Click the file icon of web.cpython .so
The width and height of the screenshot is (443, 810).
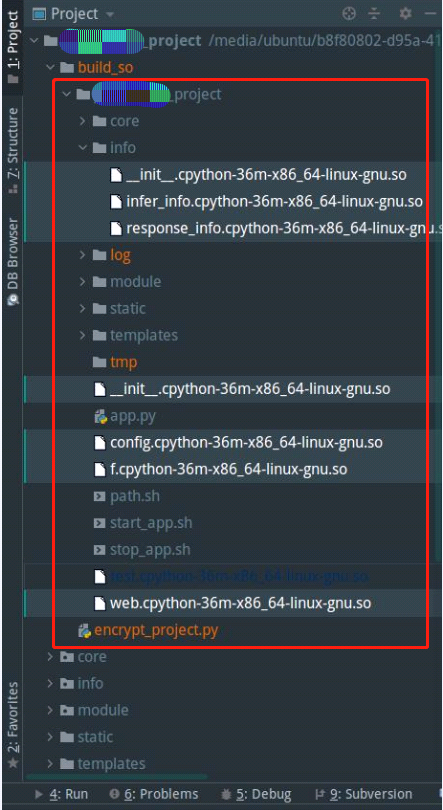(100, 603)
